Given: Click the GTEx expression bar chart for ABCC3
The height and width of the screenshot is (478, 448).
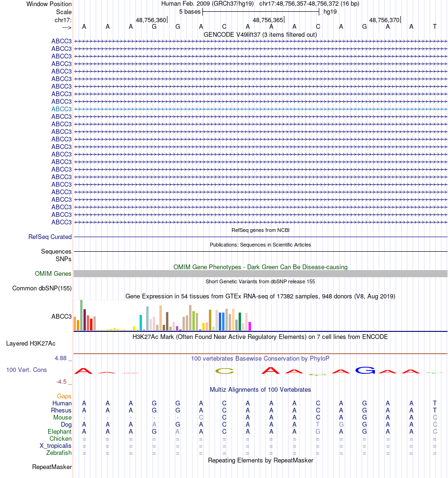Looking at the screenshot, I should (162, 315).
